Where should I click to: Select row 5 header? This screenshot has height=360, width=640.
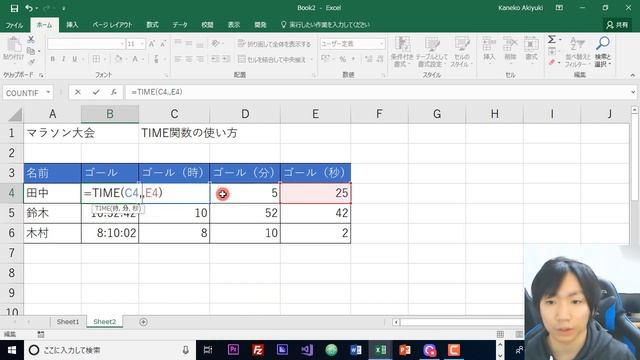click(11, 213)
